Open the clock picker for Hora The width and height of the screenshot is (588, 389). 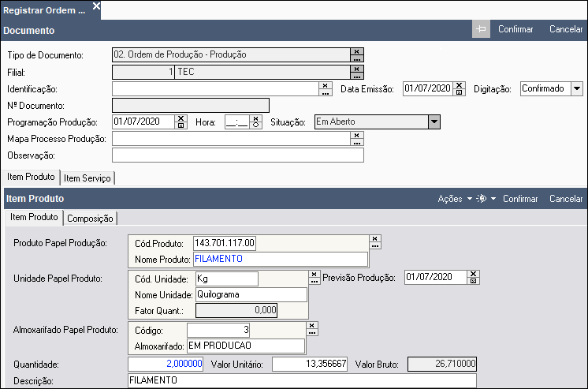pyautogui.click(x=255, y=125)
